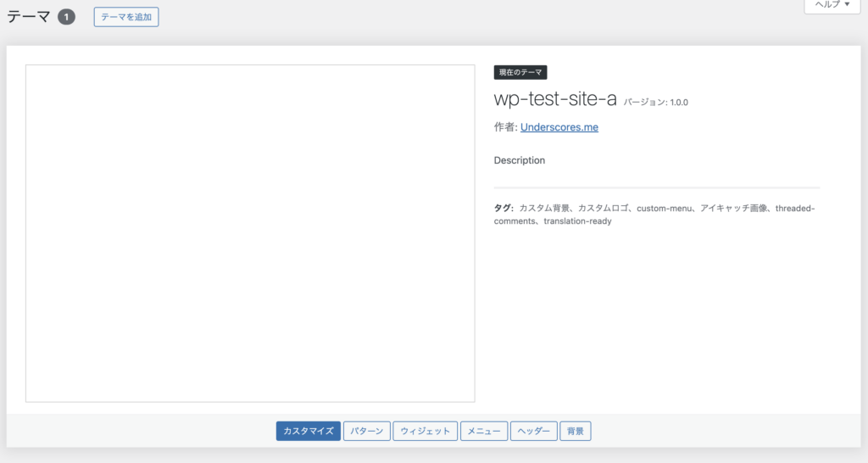Open the ヘルプ dropdown
Viewport: 868px width, 463px height.
click(x=832, y=5)
